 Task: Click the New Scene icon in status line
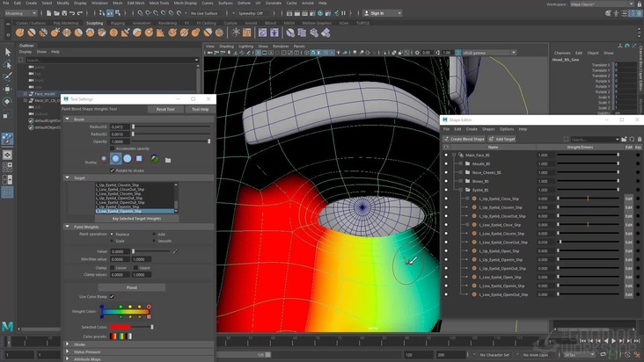click(x=49, y=13)
